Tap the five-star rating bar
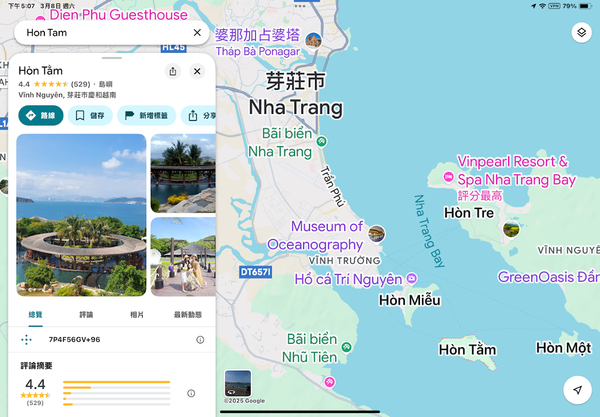600x417 pixels. (116, 382)
